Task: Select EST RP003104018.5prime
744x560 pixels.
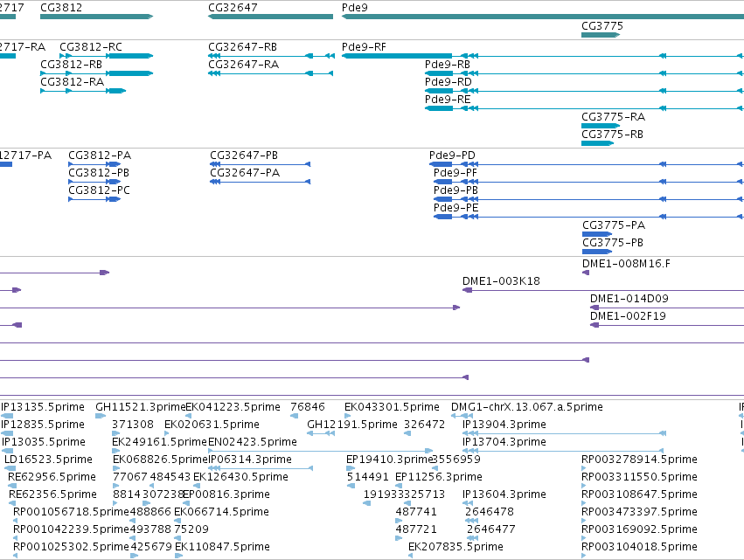Action: click(639, 547)
